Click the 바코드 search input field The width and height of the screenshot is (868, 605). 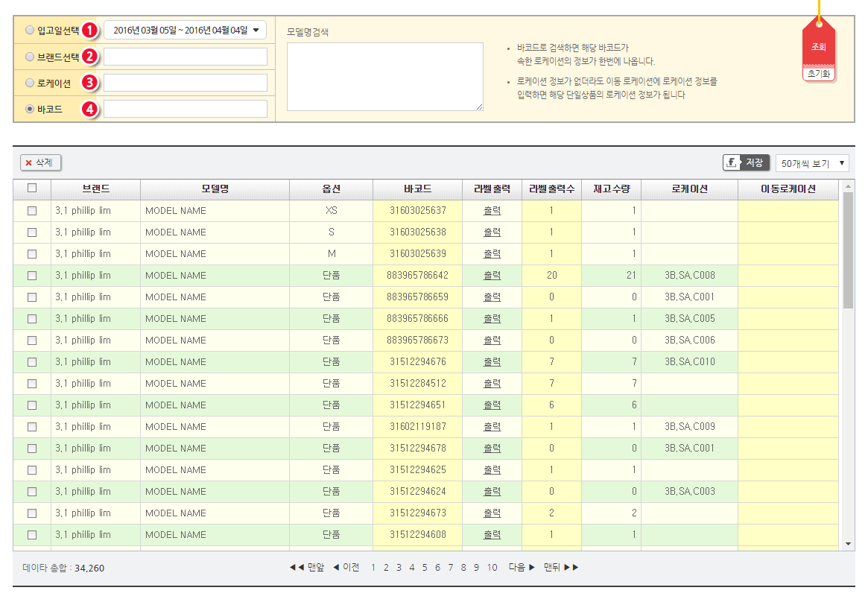point(186,109)
